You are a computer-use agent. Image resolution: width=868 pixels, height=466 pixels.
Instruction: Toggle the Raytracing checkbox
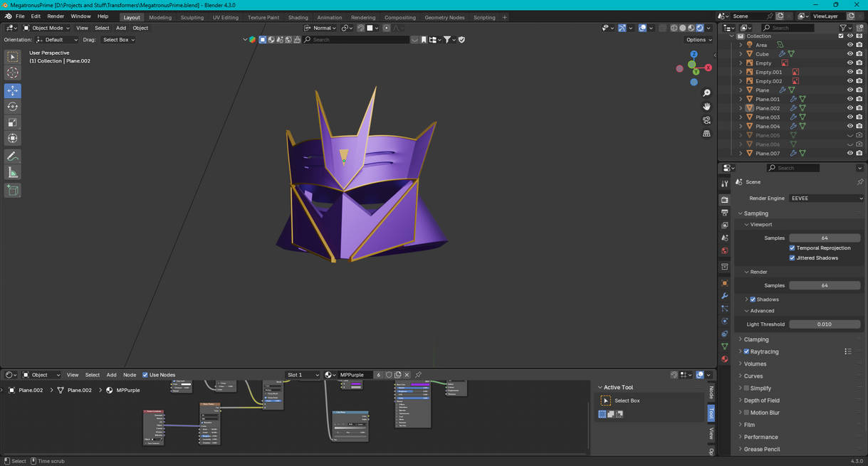tap(746, 351)
